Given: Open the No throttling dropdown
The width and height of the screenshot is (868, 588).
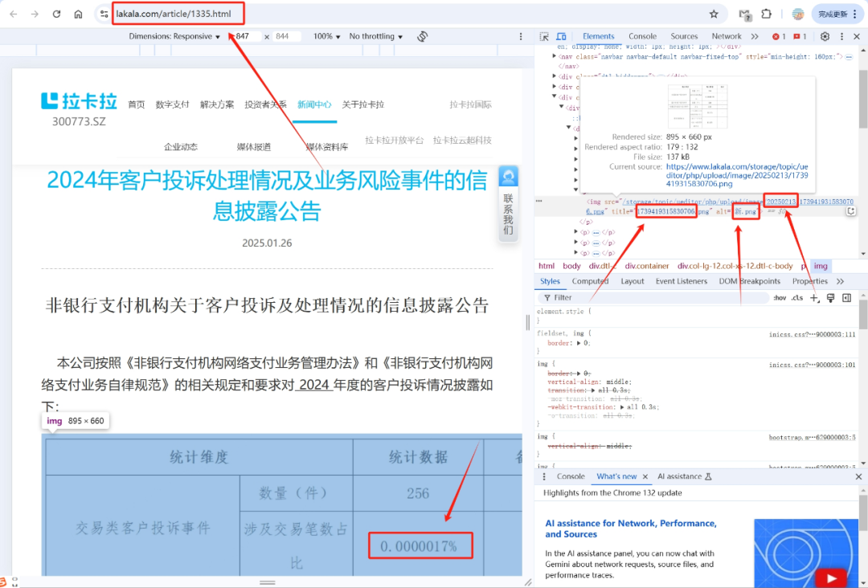Looking at the screenshot, I should pyautogui.click(x=376, y=36).
